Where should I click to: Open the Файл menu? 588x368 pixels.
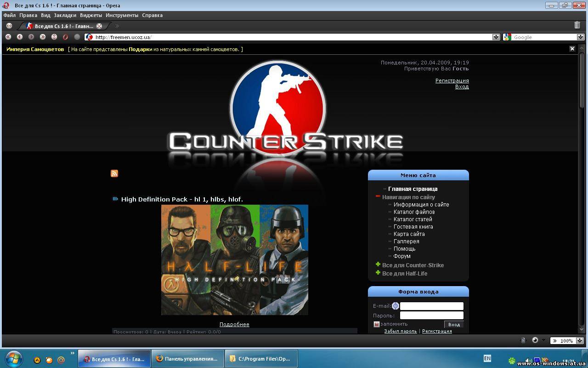(9, 15)
